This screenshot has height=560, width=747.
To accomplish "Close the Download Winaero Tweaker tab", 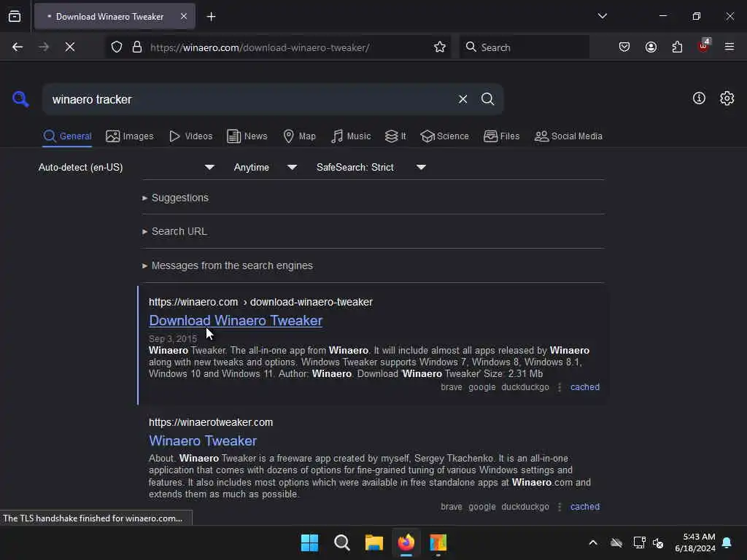I will coord(183,17).
